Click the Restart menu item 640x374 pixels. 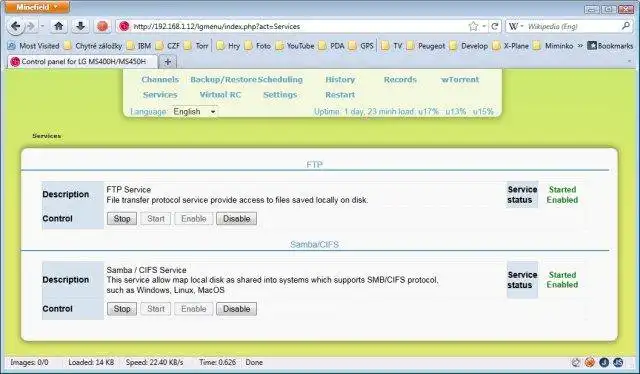(340, 95)
